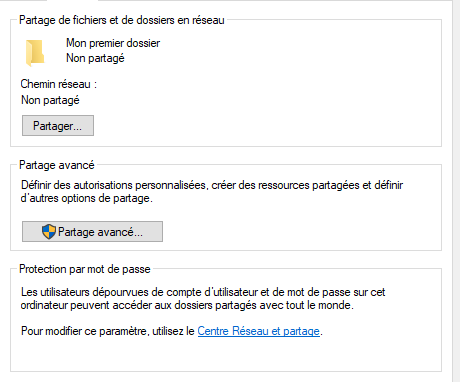460x382 pixels.
Task: Click the ordinateur peuvent accéder aux dossiers line
Action: [187, 305]
